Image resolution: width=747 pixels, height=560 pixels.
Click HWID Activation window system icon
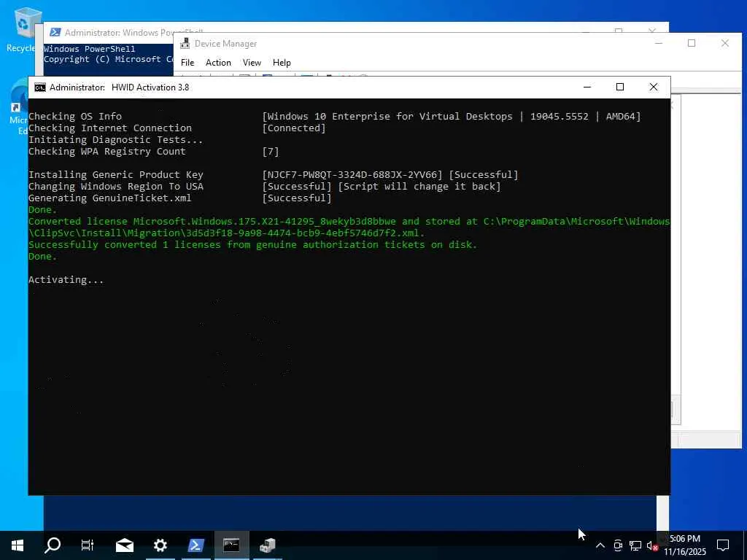pyautogui.click(x=40, y=87)
